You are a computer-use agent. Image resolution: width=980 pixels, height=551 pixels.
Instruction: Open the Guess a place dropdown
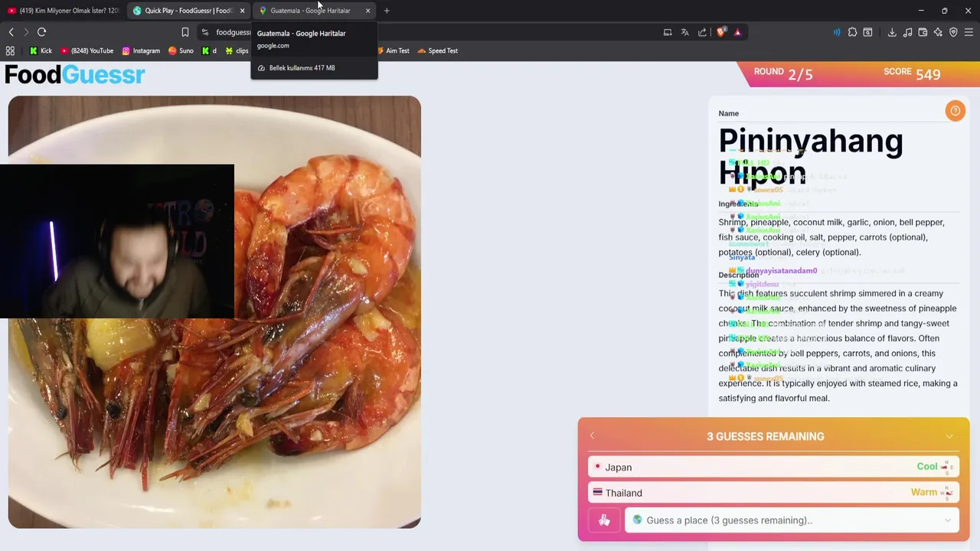click(792, 520)
